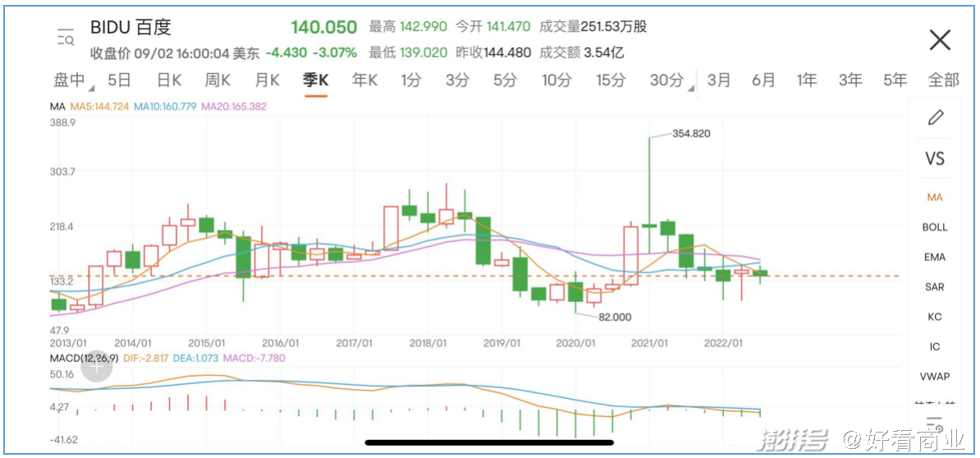
Task: Switch to the 周K tab
Action: click(218, 80)
